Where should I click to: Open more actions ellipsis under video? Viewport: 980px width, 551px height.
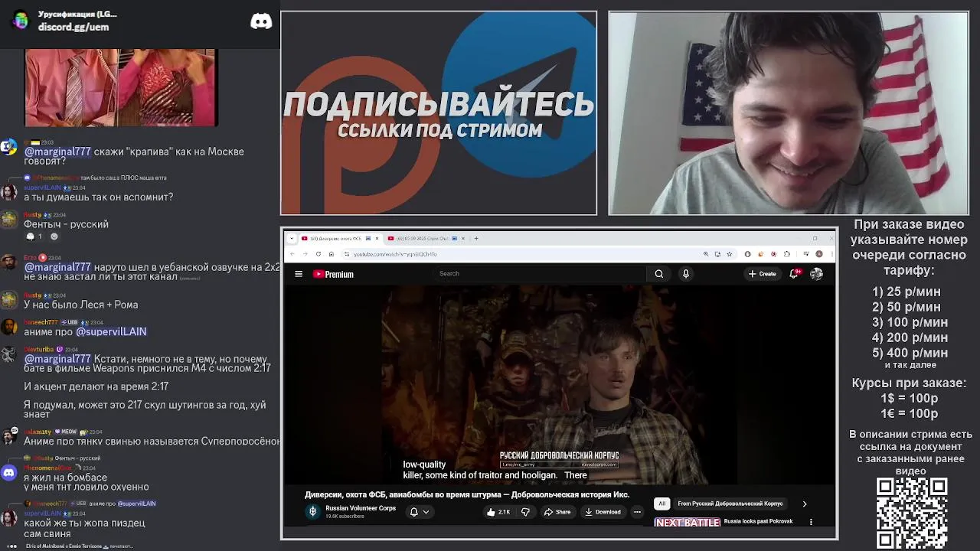click(637, 512)
